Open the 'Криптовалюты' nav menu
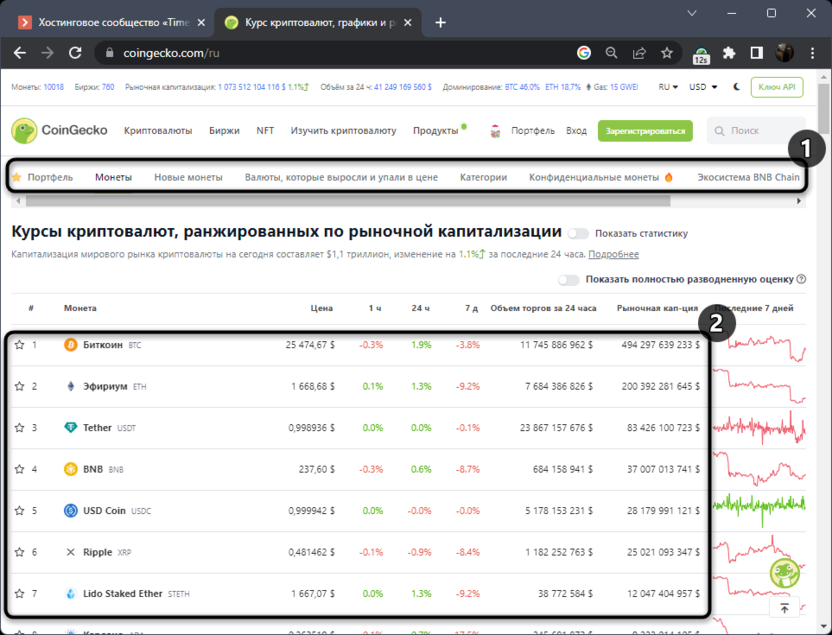Screen dimensions: 832x635 click(158, 131)
